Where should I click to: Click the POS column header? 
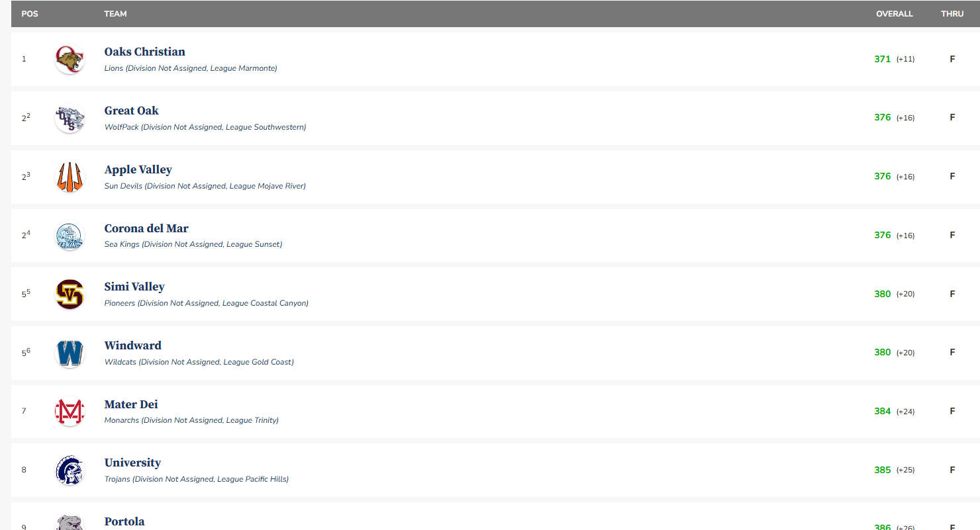[x=30, y=14]
